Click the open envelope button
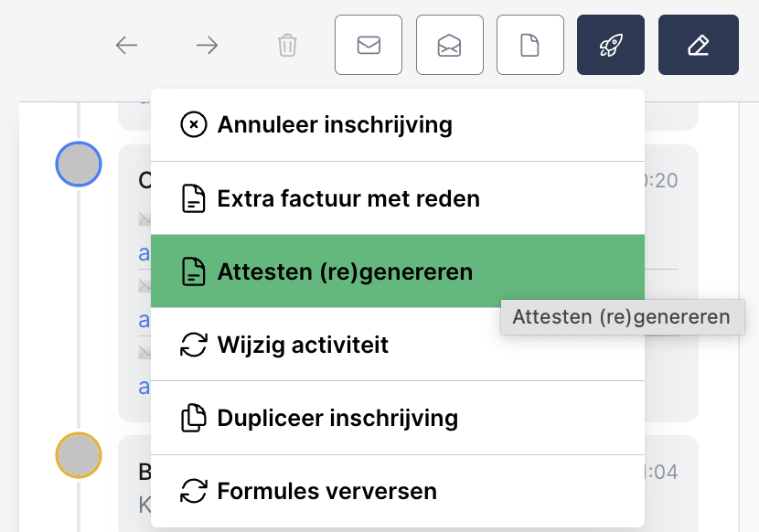This screenshot has height=532, width=759. click(449, 45)
